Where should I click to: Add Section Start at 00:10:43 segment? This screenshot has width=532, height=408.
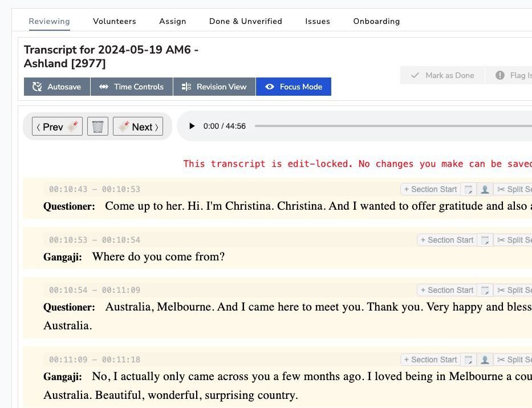(431, 189)
